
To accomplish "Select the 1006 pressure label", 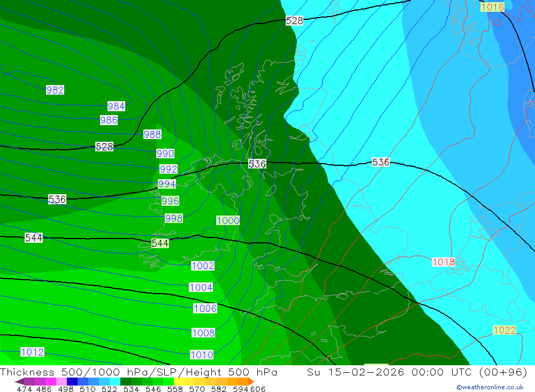I will click(x=205, y=309).
